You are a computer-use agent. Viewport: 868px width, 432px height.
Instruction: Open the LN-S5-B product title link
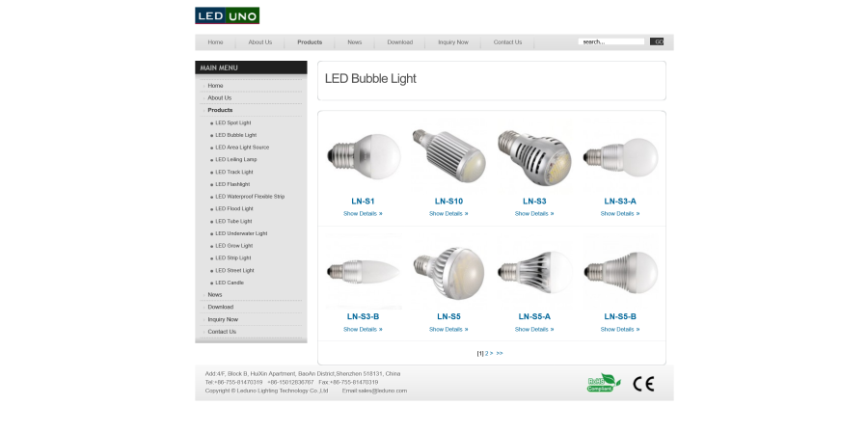click(x=620, y=316)
